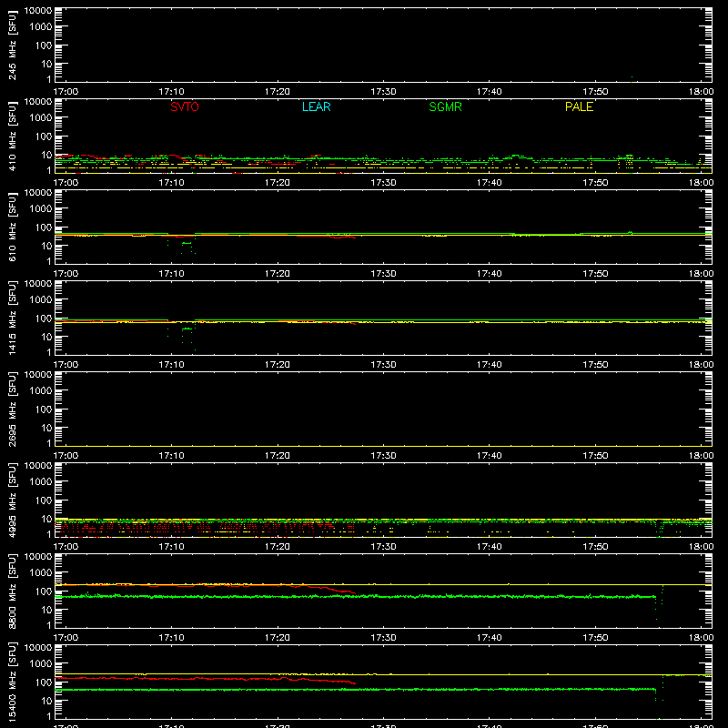This screenshot has width=728, height=728.
Task: Select the 4995 MHz [SFU] axis title
Action: 13,500
